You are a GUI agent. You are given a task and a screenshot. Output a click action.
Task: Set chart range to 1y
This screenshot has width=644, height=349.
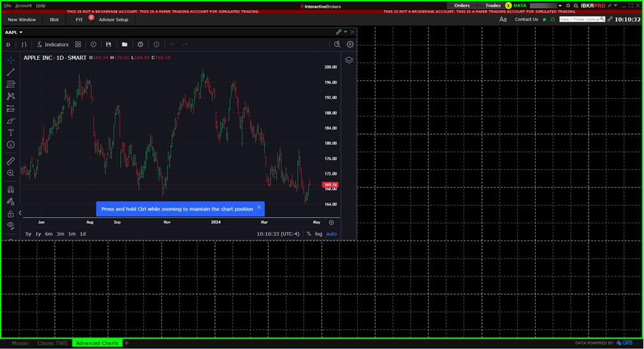pos(38,234)
